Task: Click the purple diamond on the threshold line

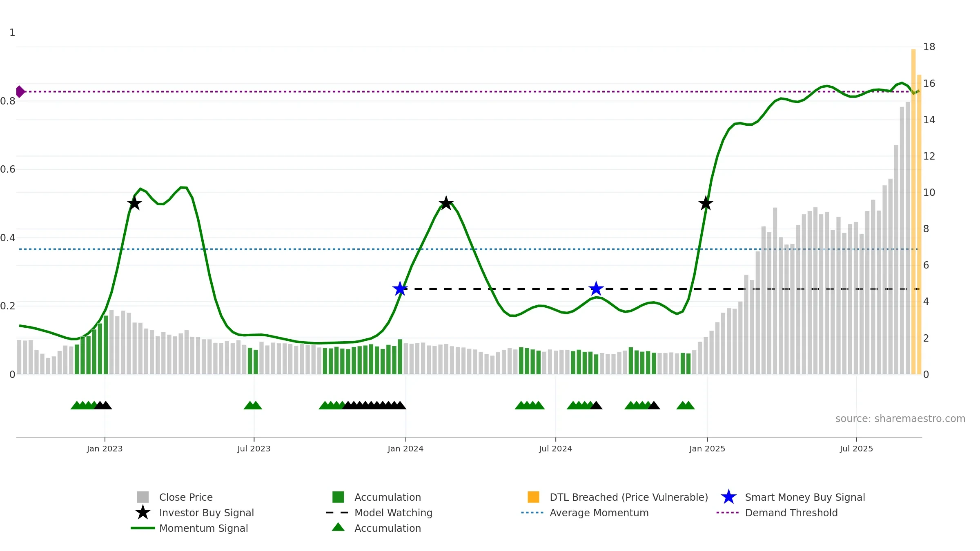Action: coord(20,92)
